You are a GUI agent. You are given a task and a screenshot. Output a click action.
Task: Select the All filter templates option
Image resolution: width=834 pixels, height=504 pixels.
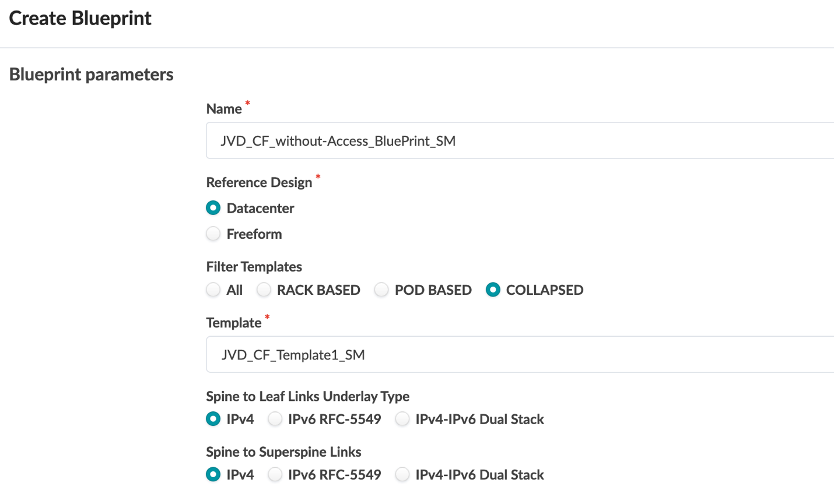pos(213,290)
